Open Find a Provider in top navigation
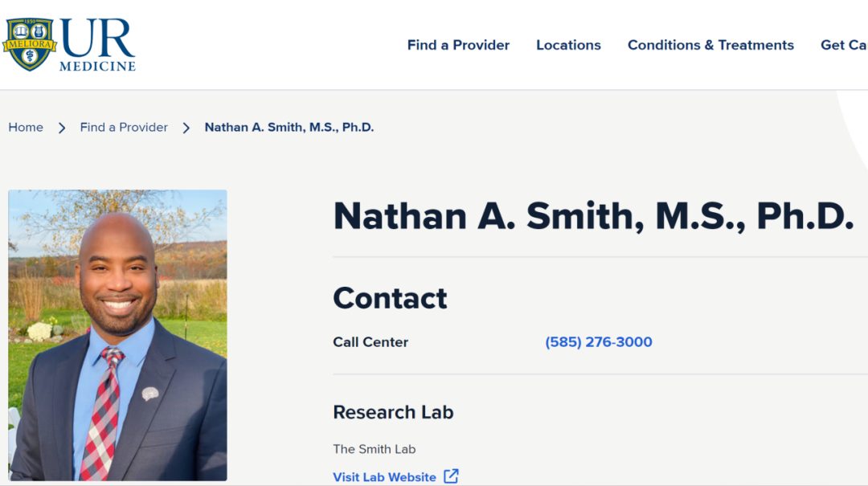The height and width of the screenshot is (486, 868). pyautogui.click(x=458, y=45)
